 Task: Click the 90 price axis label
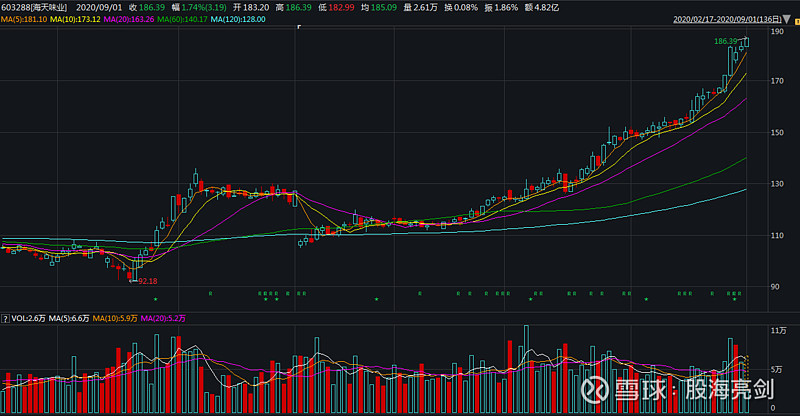[775, 287]
